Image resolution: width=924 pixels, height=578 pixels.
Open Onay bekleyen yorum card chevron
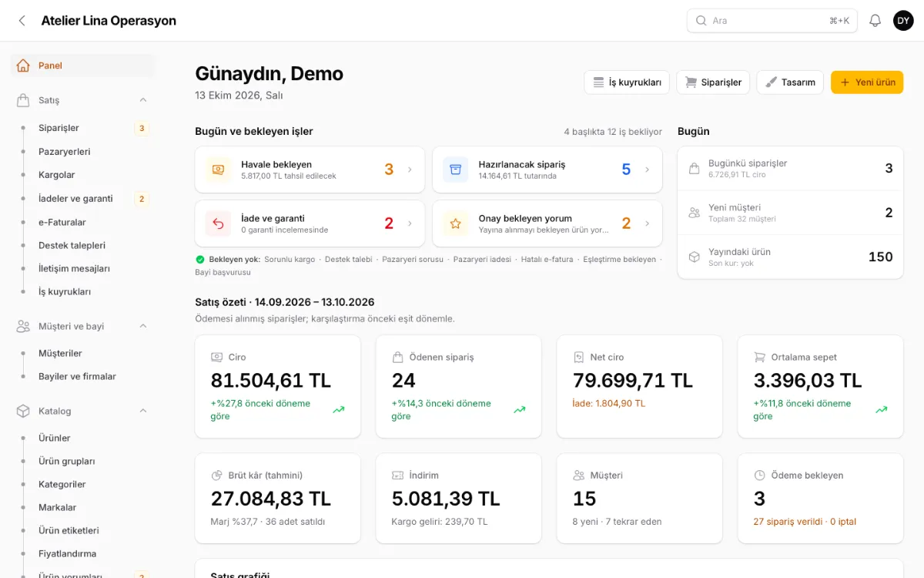pos(647,223)
